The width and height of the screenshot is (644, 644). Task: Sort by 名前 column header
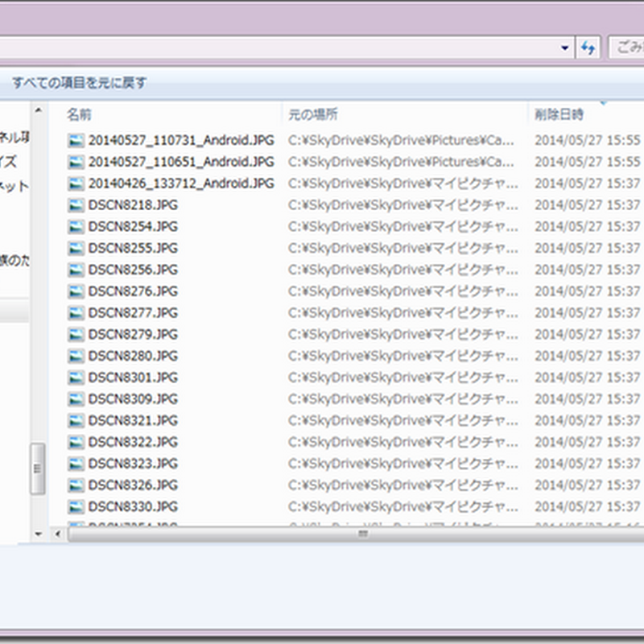pos(79,114)
